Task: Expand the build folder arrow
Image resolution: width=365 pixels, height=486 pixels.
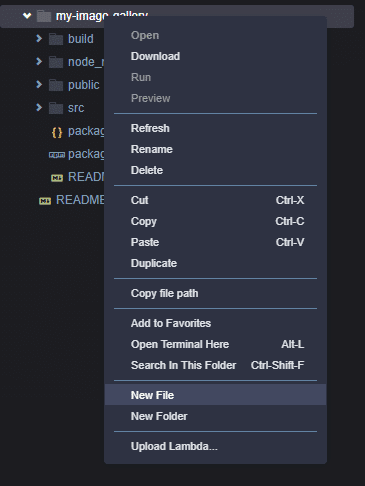Action: click(x=39, y=38)
